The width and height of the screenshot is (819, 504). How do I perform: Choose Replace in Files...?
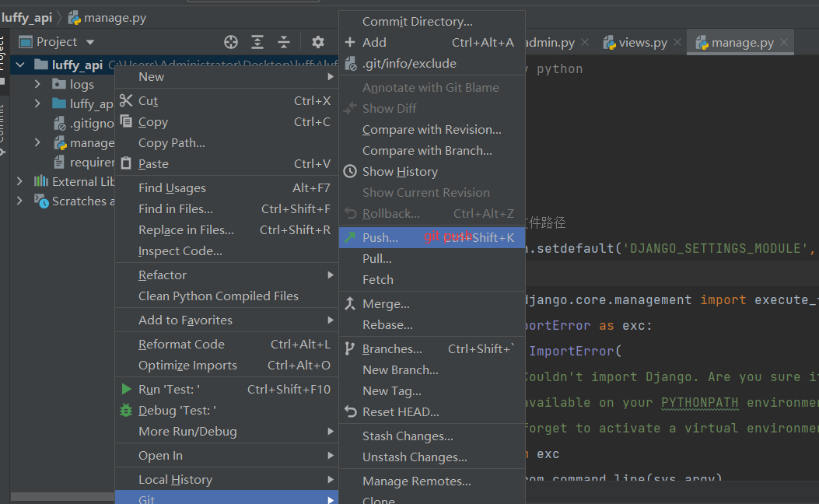226,229
